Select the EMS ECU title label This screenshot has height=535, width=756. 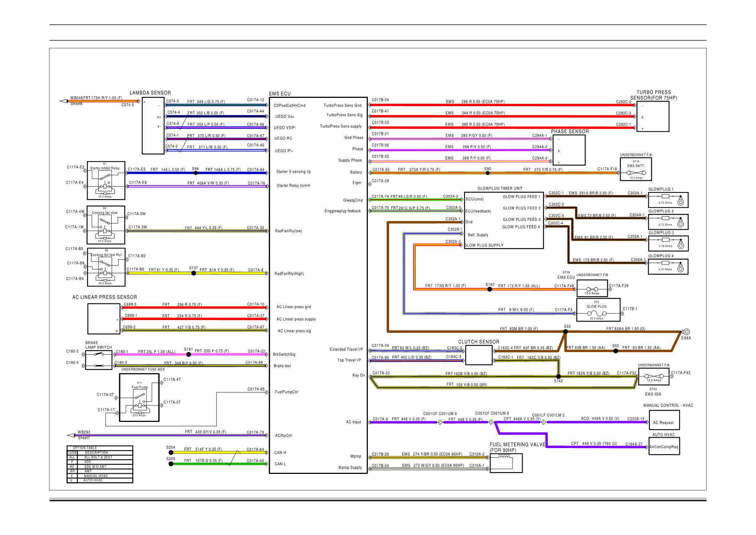tap(280, 93)
